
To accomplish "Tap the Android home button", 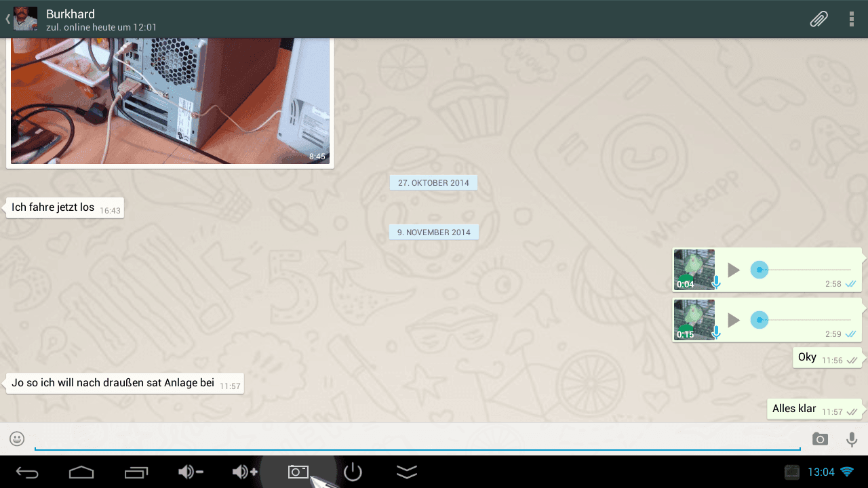I will coord(81,472).
